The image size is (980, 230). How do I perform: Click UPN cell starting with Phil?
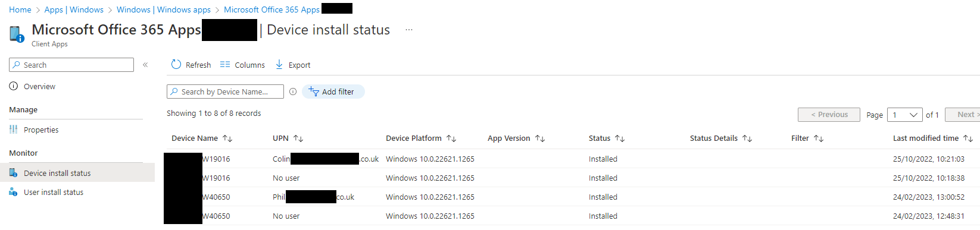tap(313, 197)
